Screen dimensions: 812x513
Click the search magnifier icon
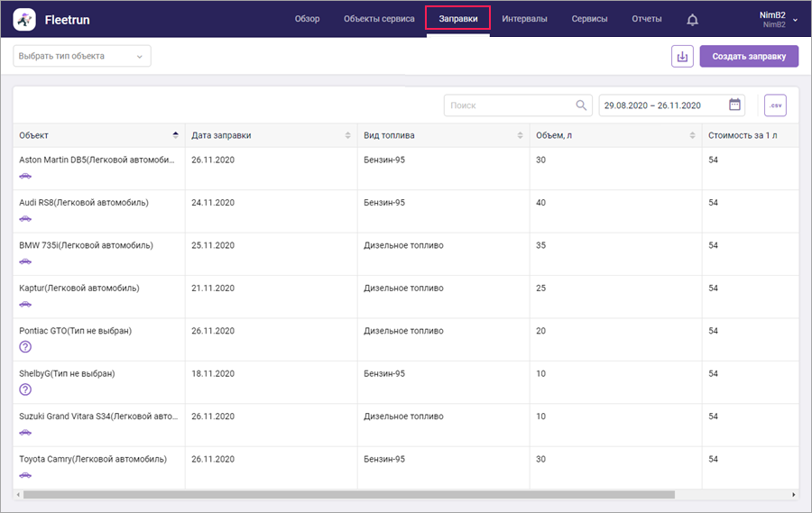[x=582, y=105]
